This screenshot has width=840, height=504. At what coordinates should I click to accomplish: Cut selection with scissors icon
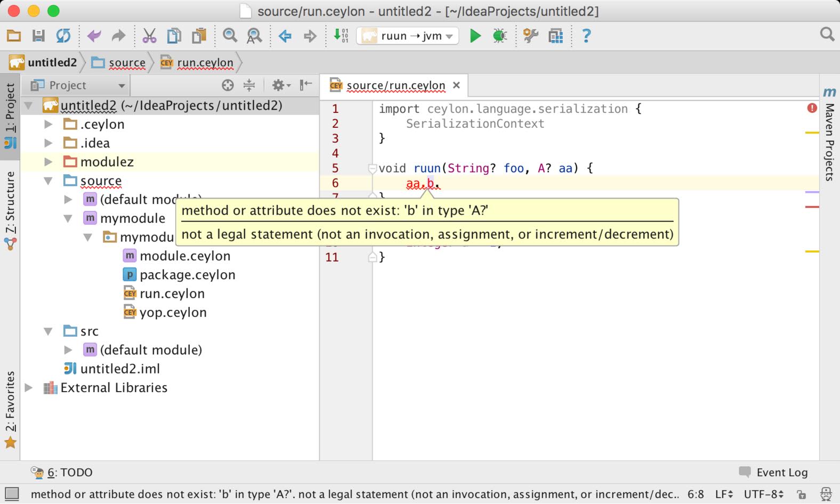click(149, 36)
